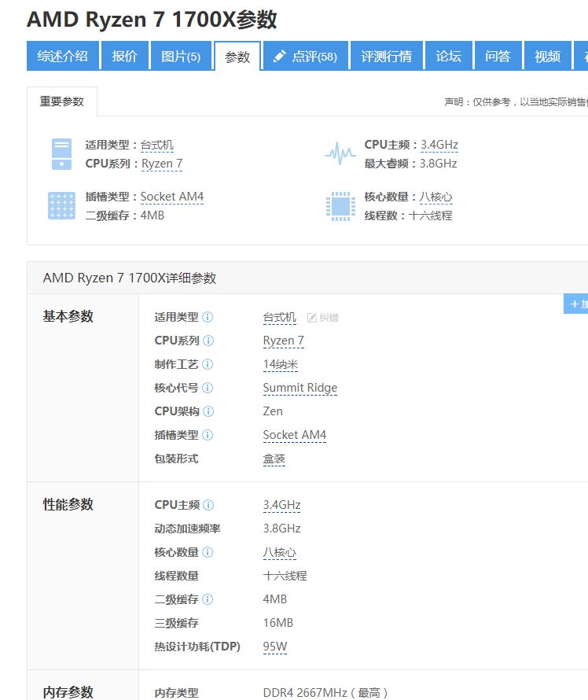Open the 论坛 tab
588x700 pixels.
(448, 57)
